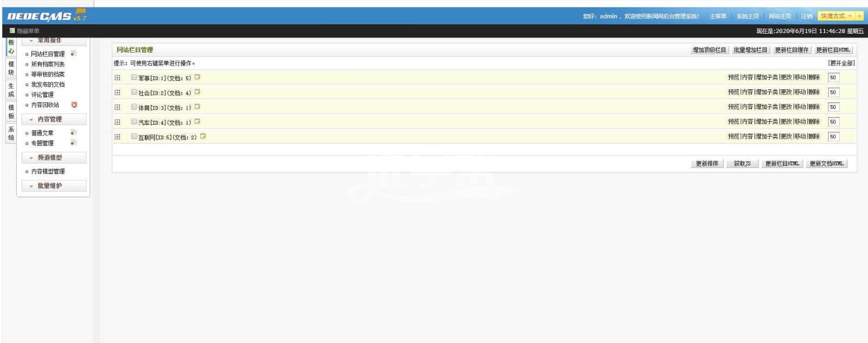
Task: Click the sort order field for 军事 row
Action: click(x=833, y=77)
